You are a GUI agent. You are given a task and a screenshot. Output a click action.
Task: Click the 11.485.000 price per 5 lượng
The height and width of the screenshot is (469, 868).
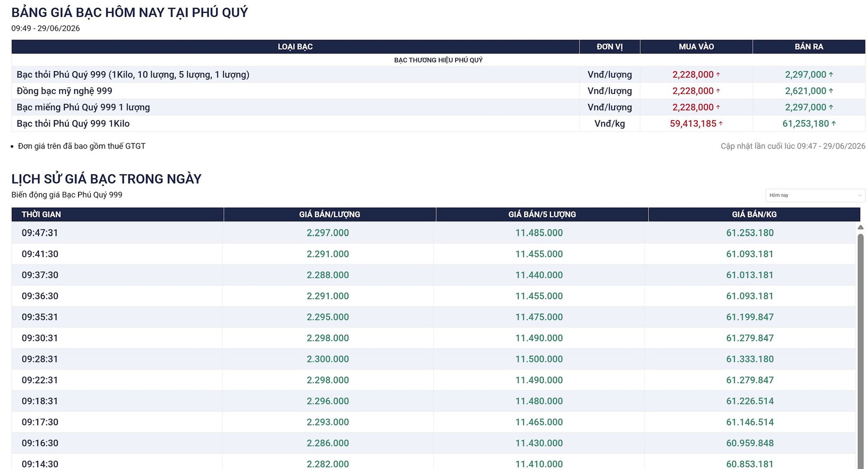[x=539, y=233]
